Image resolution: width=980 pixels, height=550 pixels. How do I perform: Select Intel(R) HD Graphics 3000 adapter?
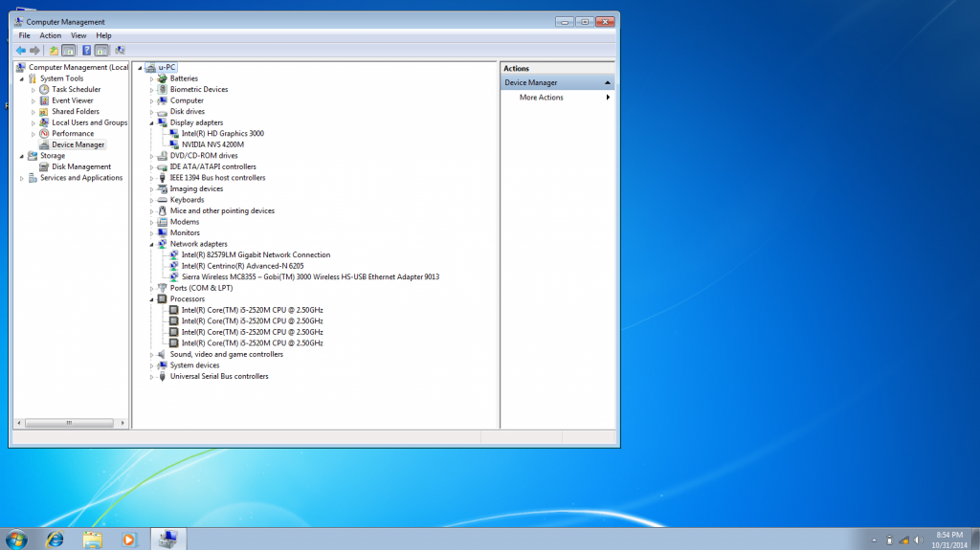point(222,134)
